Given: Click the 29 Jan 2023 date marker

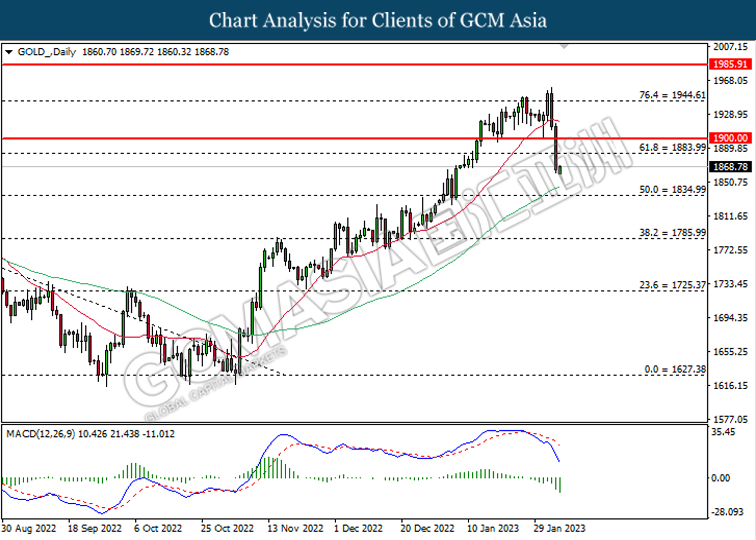Looking at the screenshot, I should (559, 528).
